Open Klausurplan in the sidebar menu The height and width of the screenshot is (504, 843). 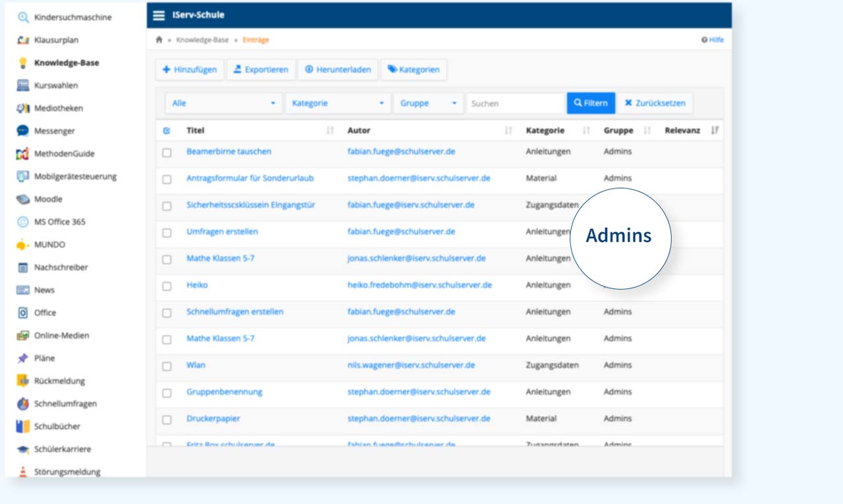[x=56, y=40]
